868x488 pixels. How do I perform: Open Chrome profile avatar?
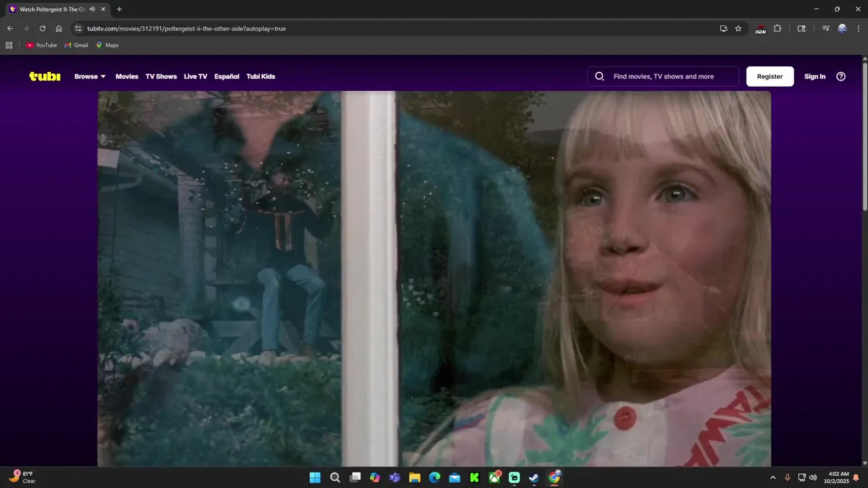click(842, 28)
